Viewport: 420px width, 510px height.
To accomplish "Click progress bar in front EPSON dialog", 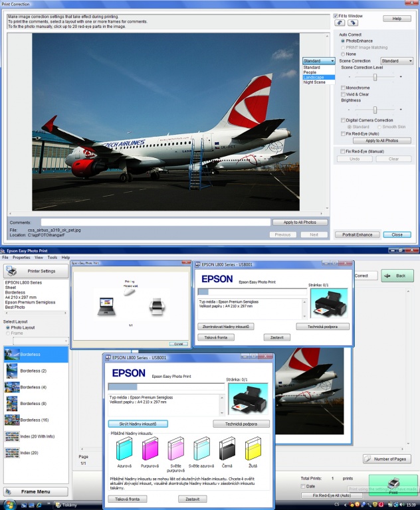I will (166, 386).
